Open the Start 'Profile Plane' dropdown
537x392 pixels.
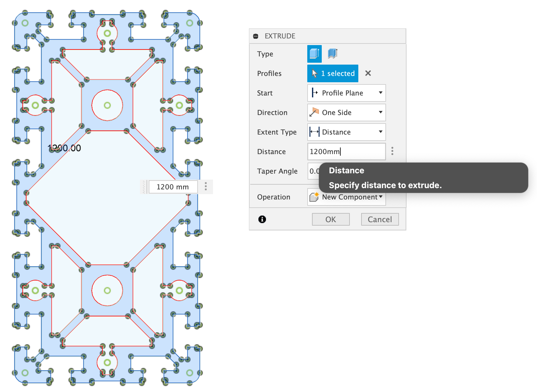pyautogui.click(x=346, y=93)
